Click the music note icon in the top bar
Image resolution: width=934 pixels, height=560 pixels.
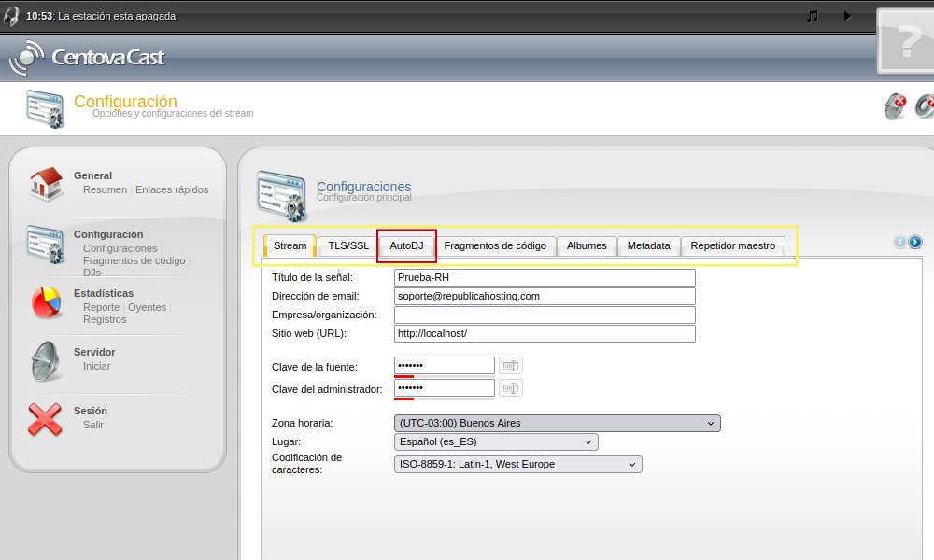tap(813, 16)
